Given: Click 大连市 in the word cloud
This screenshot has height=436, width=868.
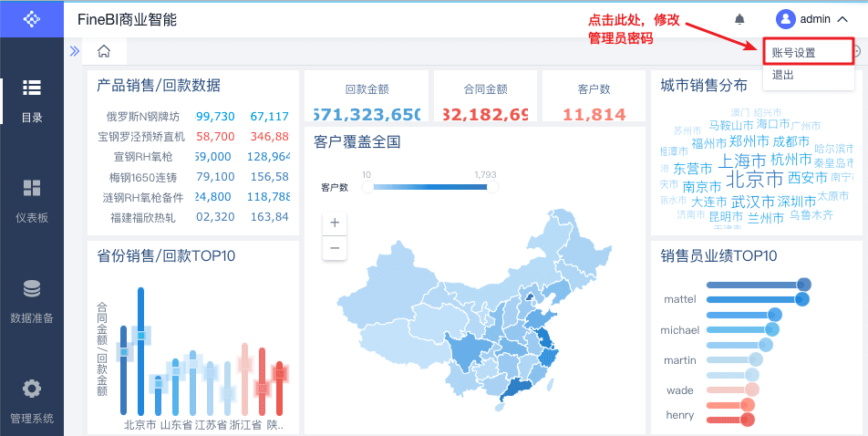Looking at the screenshot, I should 708,202.
